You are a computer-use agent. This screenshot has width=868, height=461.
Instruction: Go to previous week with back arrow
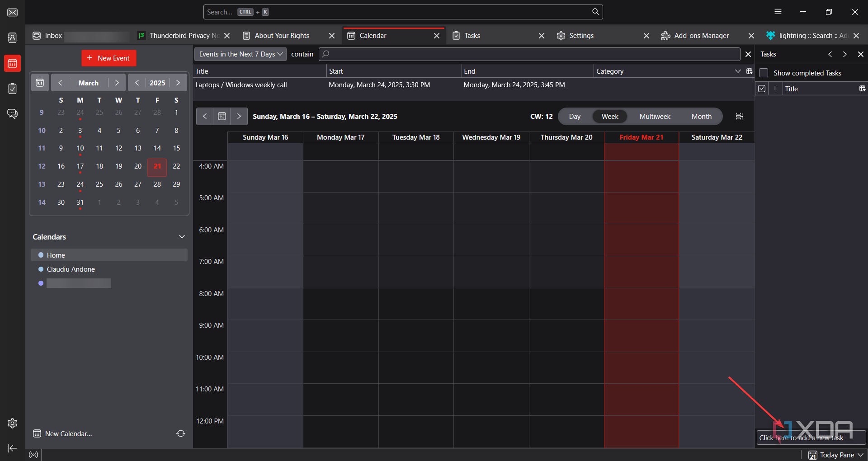point(205,116)
